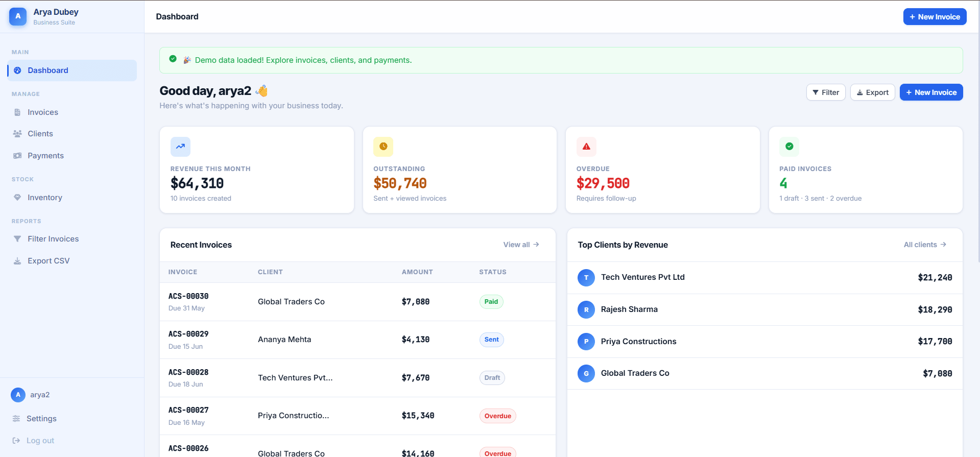Click the Invoices document icon

coord(17,112)
